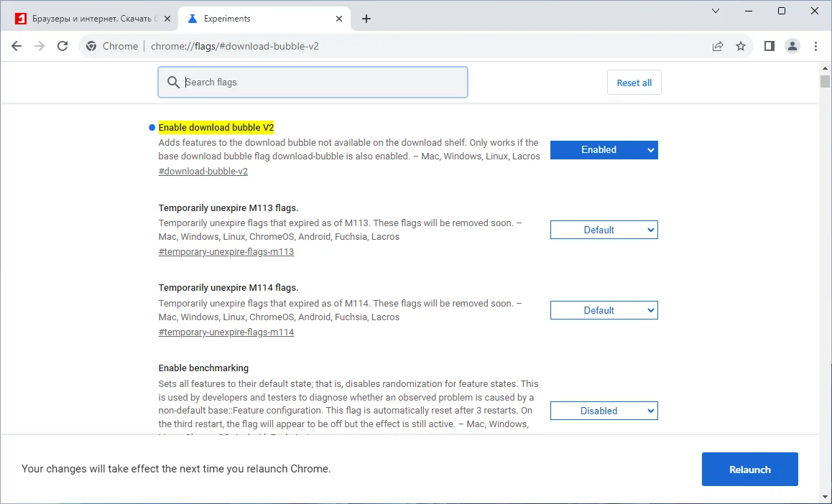The height and width of the screenshot is (504, 832).
Task: Open the #temporary-unexpire-flags-m113 link
Action: coord(226,252)
